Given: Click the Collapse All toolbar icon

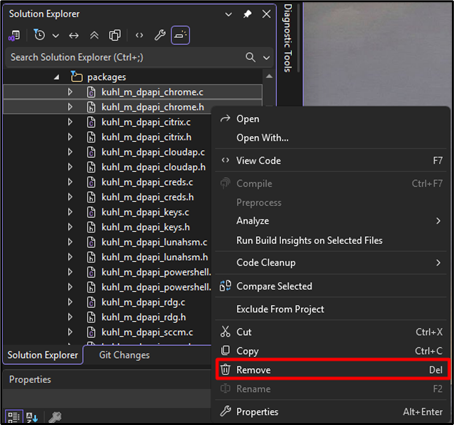Looking at the screenshot, I should (94, 35).
